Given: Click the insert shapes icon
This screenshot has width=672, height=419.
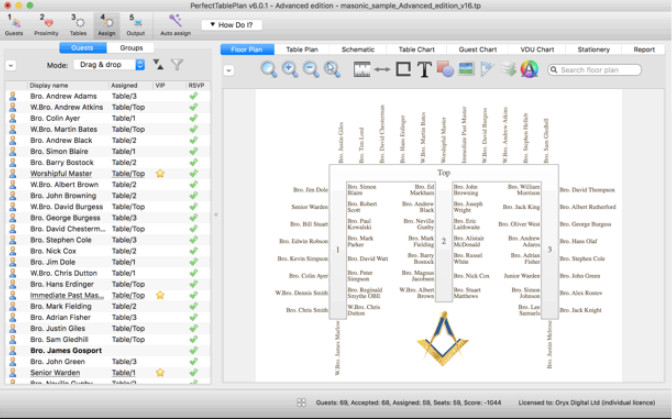Looking at the screenshot, I should click(445, 69).
